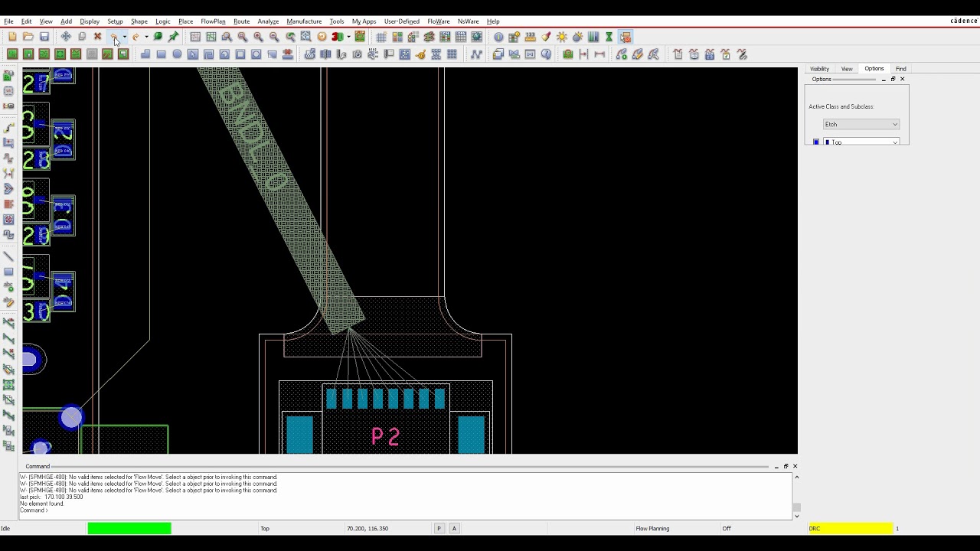980x551 pixels.
Task: Toggle the grid display icon
Action: (381, 37)
